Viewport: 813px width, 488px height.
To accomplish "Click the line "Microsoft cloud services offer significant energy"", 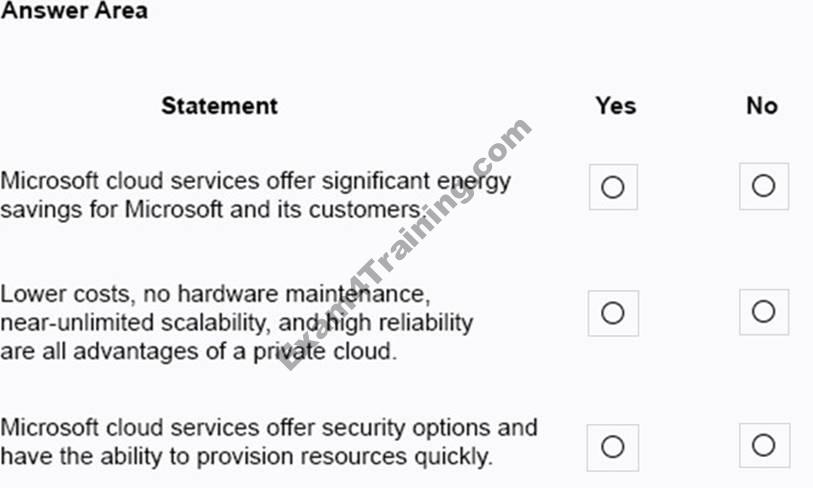I will tap(255, 181).
